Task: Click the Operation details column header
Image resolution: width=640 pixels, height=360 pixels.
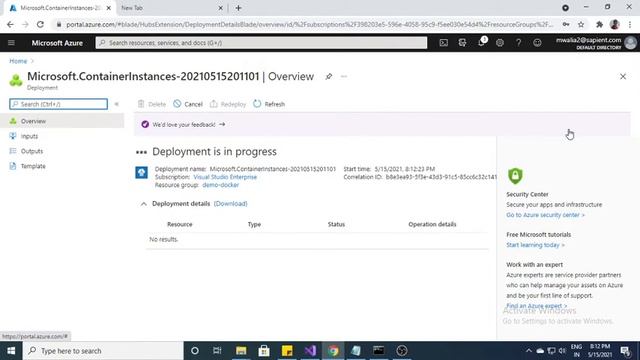Action: coord(432,224)
